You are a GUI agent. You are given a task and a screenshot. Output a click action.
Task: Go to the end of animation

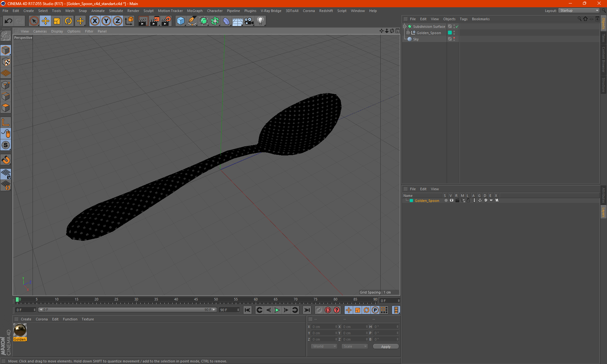tap(307, 310)
